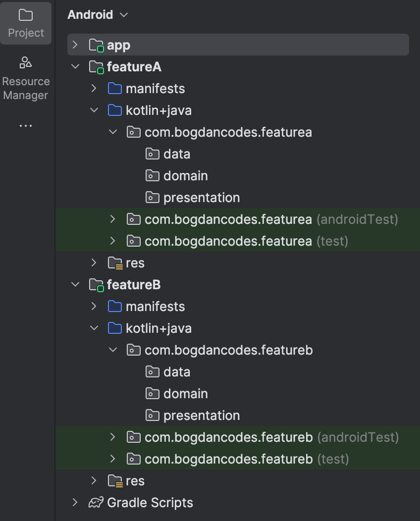Click featureA's res folder icon
The width and height of the screenshot is (420, 521).
coord(115,263)
